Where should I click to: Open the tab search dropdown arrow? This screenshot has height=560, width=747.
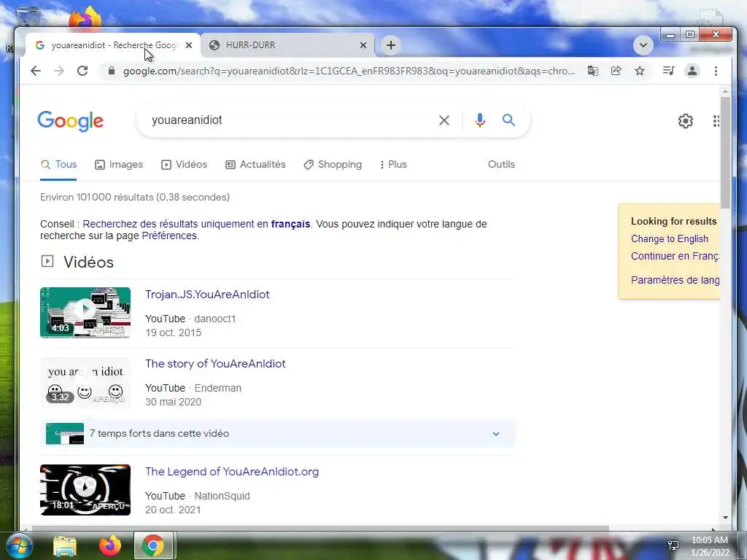click(643, 45)
